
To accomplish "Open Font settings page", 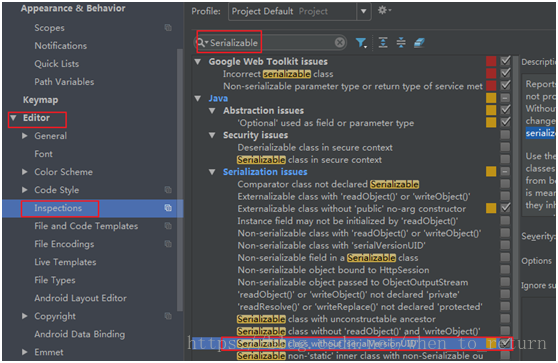I will (43, 154).
